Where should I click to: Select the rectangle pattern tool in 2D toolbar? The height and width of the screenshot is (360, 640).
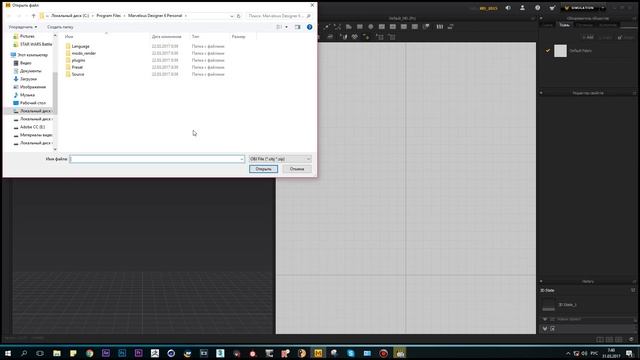click(x=360, y=27)
